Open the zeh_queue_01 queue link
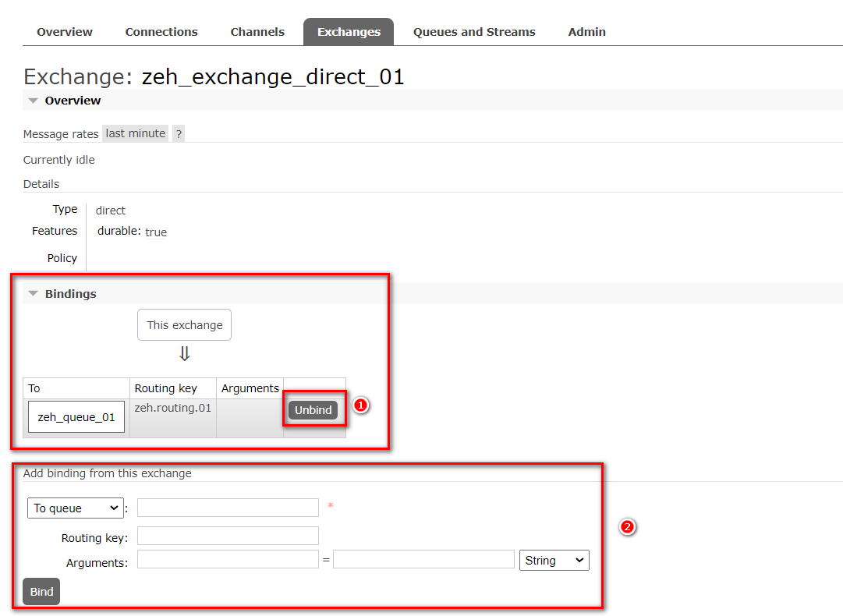This screenshot has width=843, height=616. coord(76,417)
